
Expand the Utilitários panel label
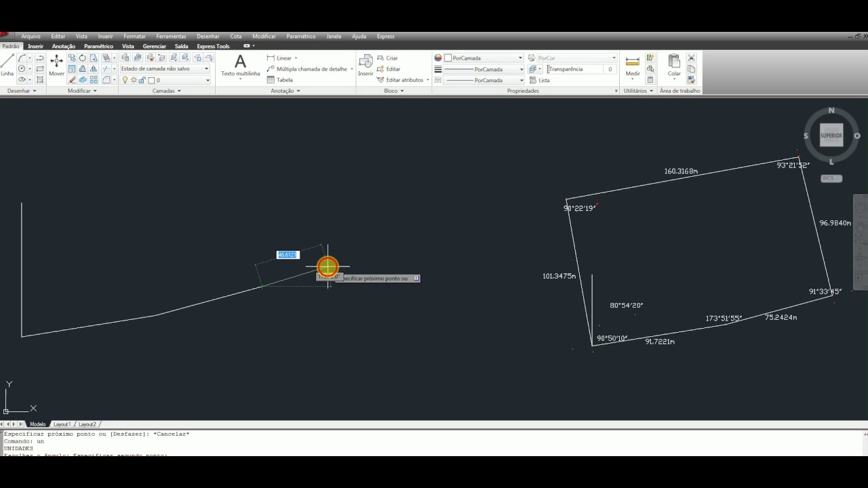(x=638, y=91)
